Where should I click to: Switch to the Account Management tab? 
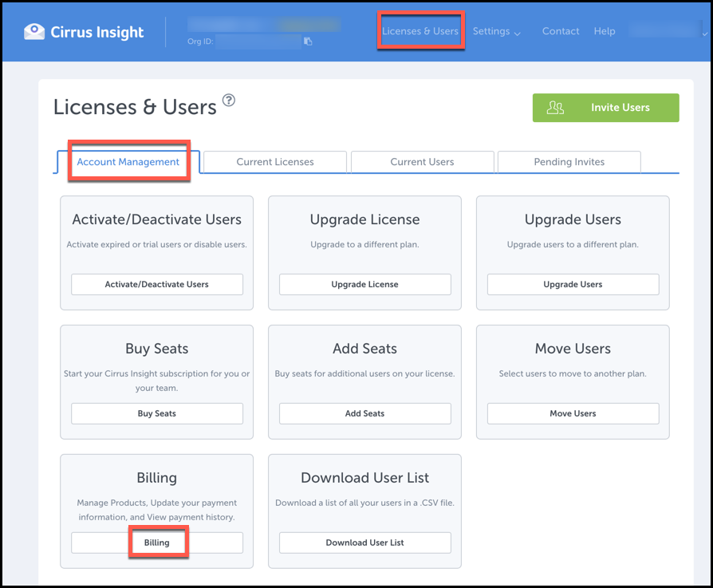pos(128,162)
